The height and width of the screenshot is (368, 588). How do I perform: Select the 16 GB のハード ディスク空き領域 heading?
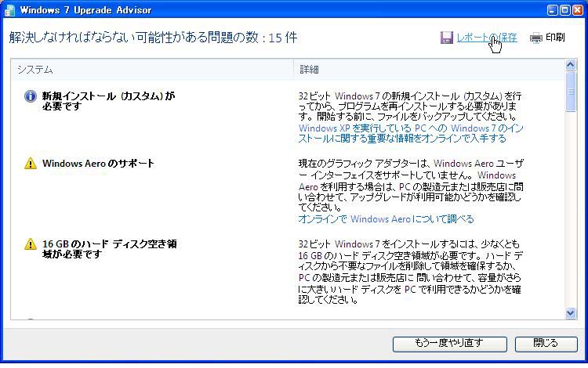(109, 249)
